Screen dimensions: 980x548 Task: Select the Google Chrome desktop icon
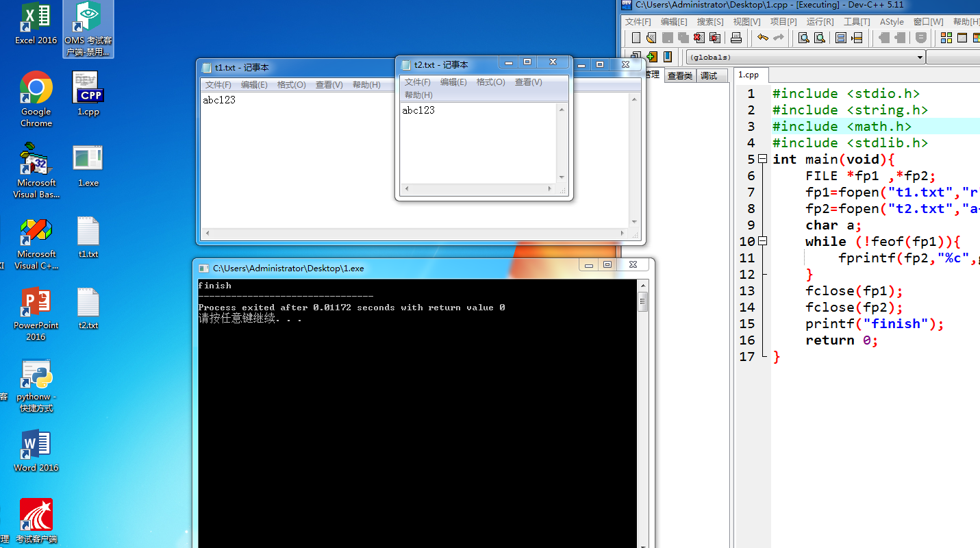coord(36,99)
